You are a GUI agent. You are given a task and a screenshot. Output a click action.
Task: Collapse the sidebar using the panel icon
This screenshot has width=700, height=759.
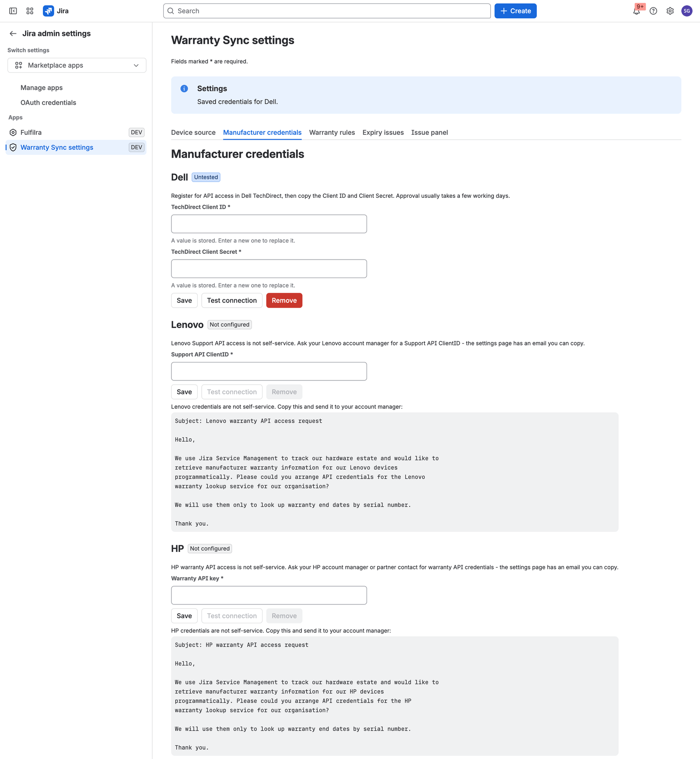coord(13,11)
